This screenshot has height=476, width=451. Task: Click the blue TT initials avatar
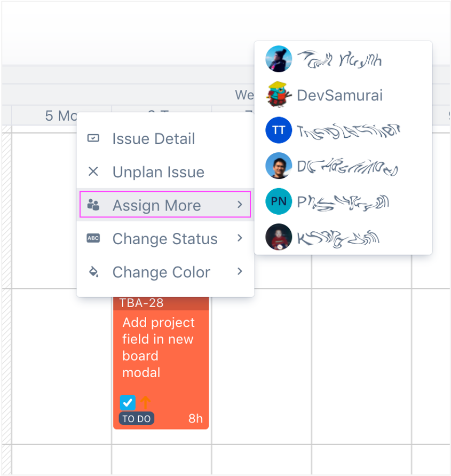pyautogui.click(x=279, y=130)
